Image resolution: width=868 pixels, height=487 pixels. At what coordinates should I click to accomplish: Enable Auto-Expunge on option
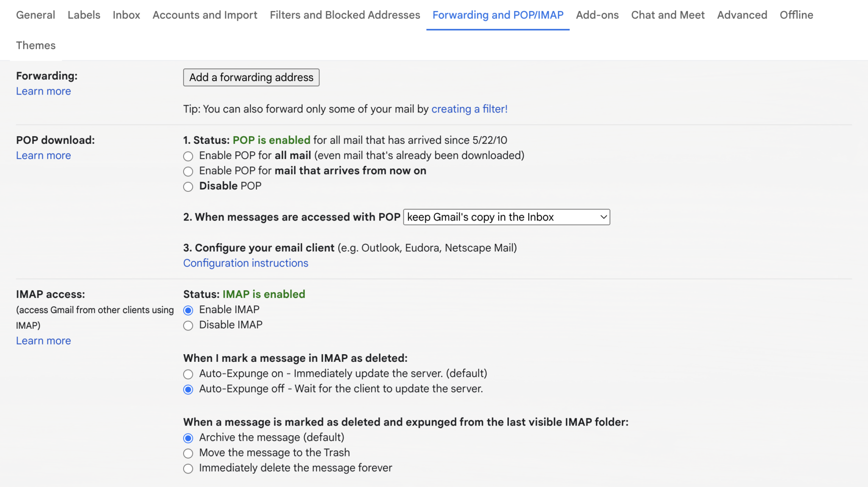tap(188, 374)
